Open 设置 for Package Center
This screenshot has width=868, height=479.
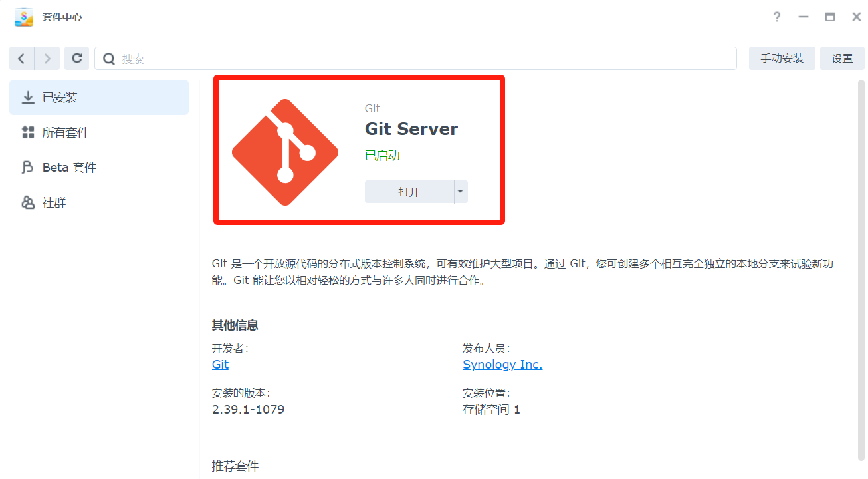[x=842, y=59]
